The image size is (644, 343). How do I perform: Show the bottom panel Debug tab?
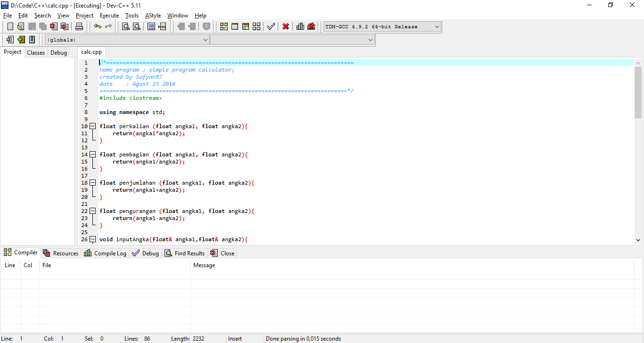[146, 253]
